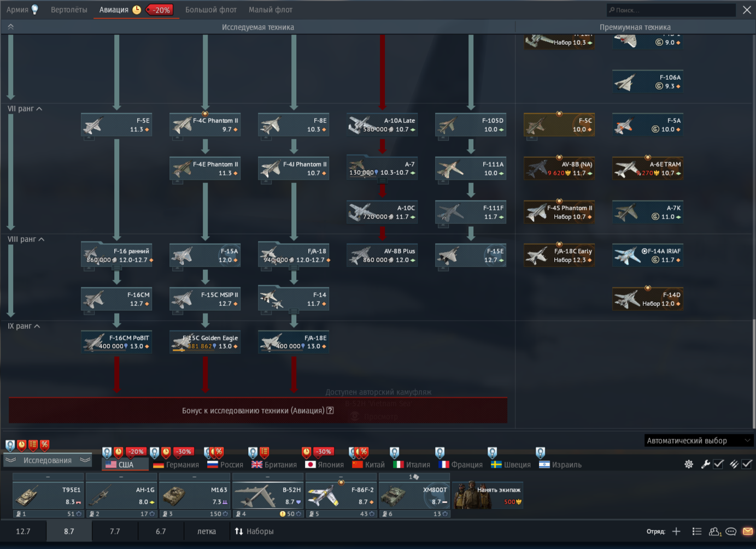
Task: Toggle the auto-refill ammunition checkbox
Action: [747, 464]
